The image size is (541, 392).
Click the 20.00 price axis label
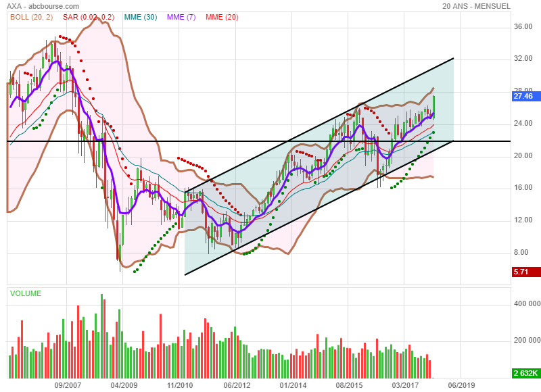pos(523,156)
